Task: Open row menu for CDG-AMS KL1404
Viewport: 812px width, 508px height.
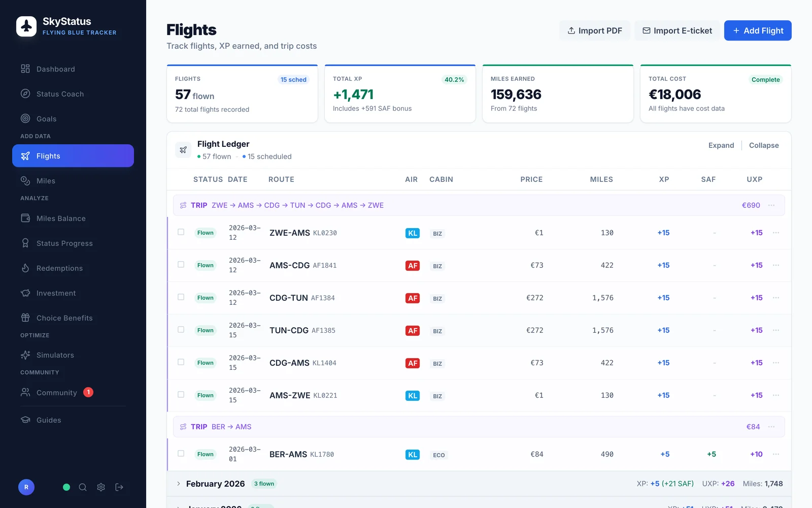Action: (776, 363)
